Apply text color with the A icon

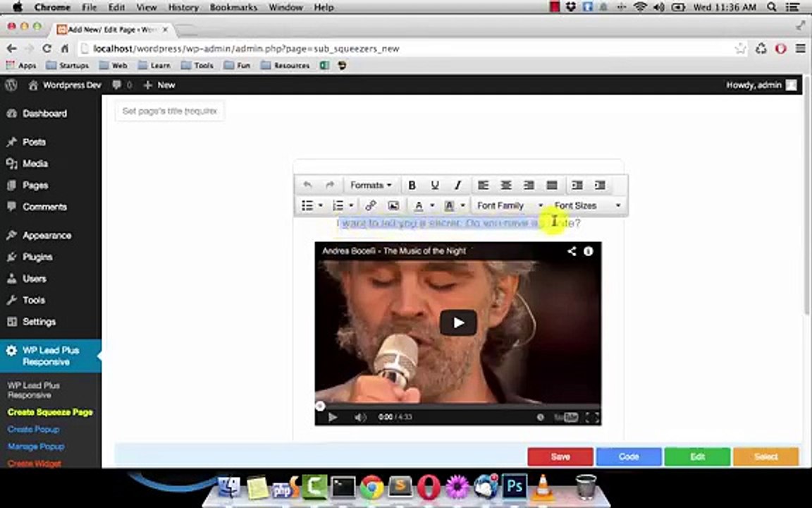(x=419, y=206)
